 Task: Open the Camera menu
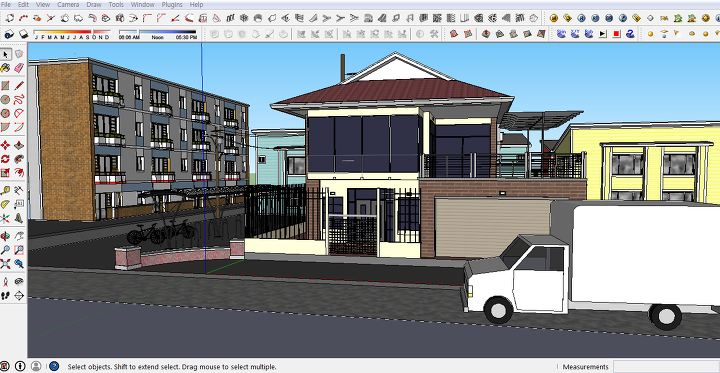point(68,5)
